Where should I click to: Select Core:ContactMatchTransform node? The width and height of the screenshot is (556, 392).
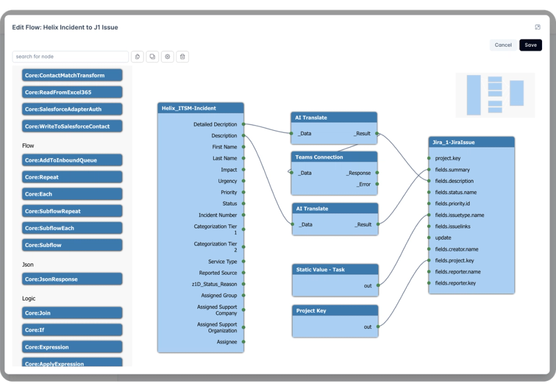tap(72, 75)
